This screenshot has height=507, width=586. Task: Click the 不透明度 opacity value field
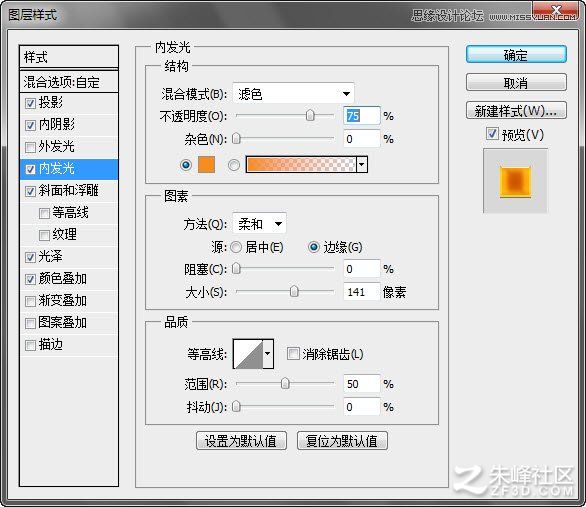pos(361,116)
